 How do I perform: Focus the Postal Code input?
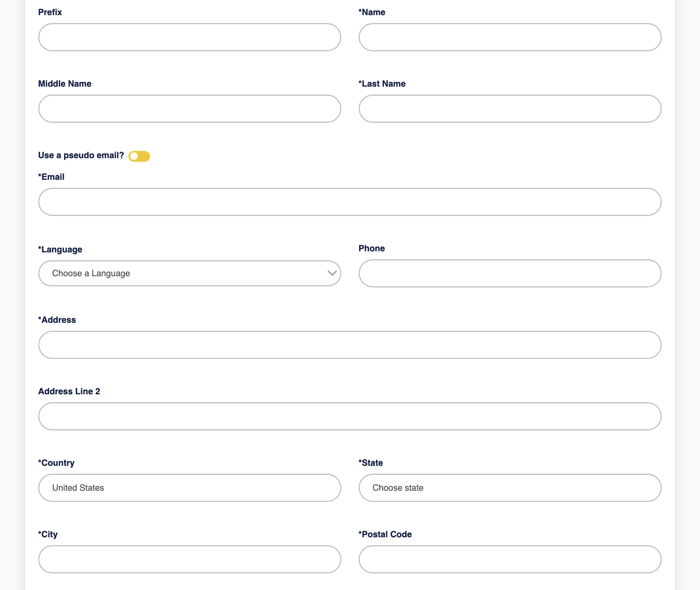tap(509, 559)
